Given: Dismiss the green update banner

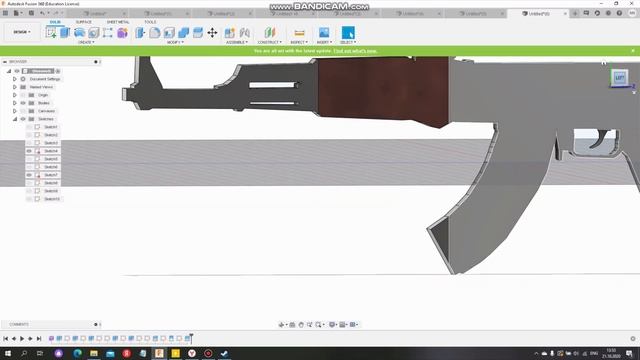Looking at the screenshot, I should [x=633, y=51].
